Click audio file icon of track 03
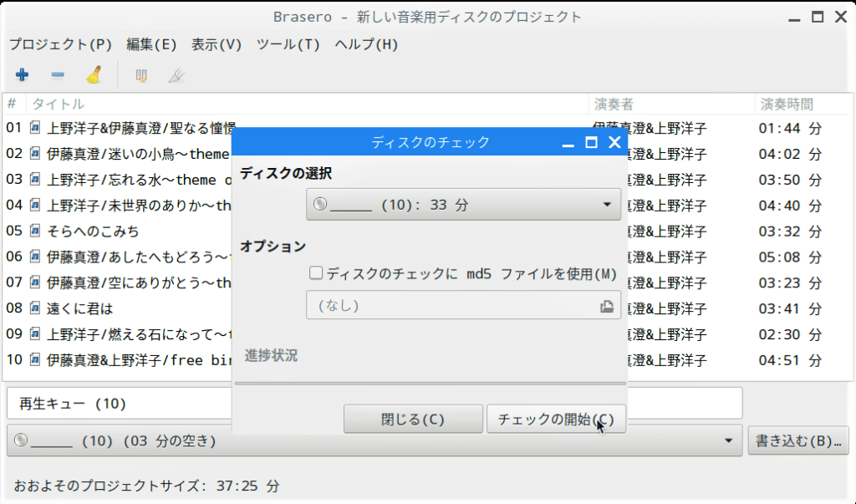This screenshot has width=856, height=504. (35, 179)
